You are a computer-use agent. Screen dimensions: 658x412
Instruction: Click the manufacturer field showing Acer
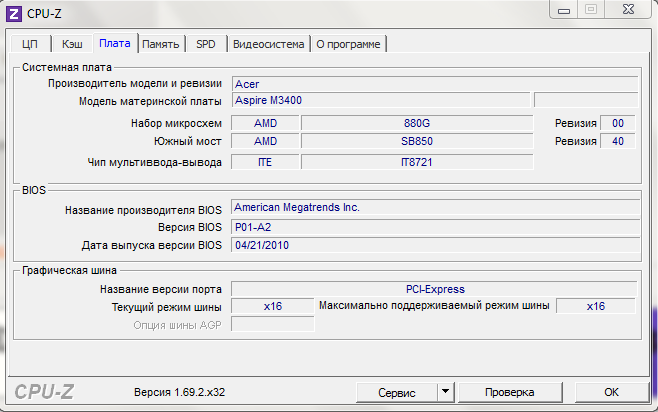pyautogui.click(x=435, y=84)
